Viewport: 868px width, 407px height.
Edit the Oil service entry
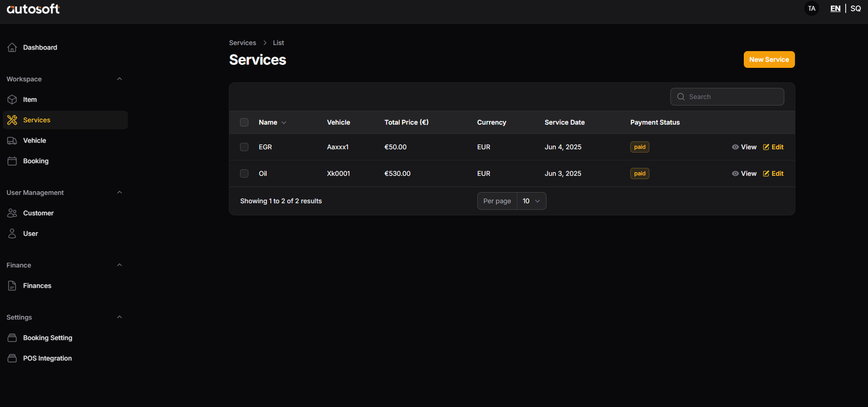pos(773,174)
